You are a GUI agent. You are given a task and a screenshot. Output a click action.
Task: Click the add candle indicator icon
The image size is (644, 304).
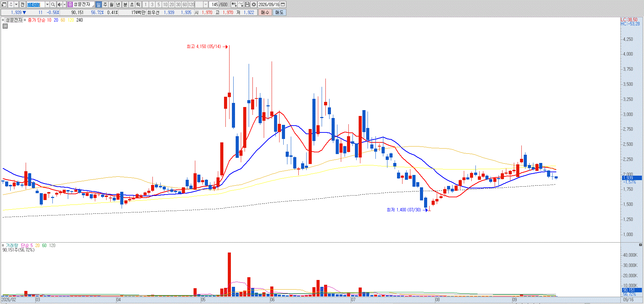pyautogui.click(x=234, y=4)
